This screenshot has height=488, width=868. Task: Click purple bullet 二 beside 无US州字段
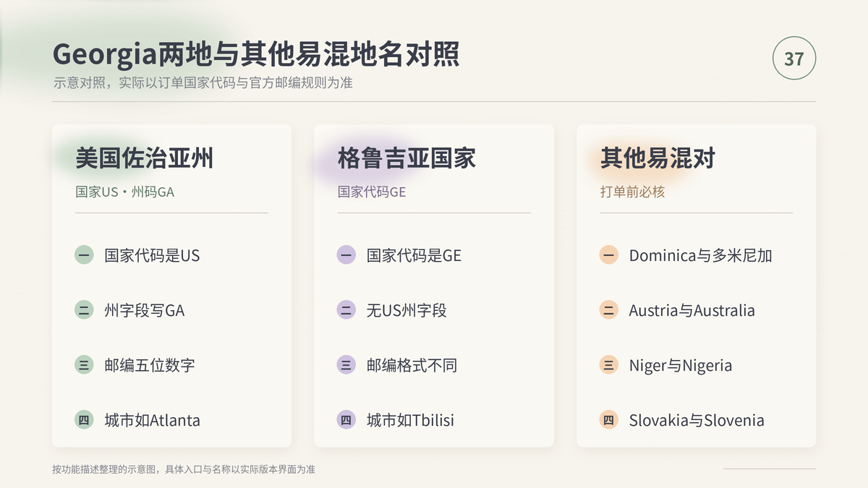point(346,310)
